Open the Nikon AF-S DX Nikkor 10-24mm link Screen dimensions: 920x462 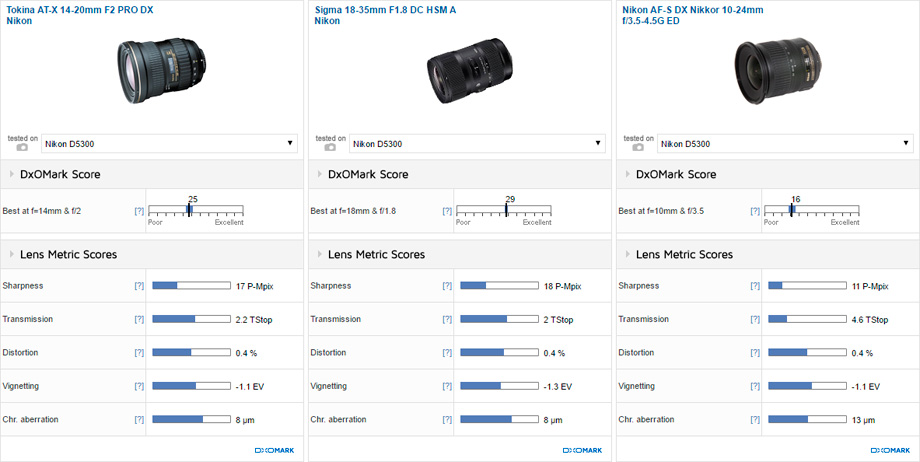(692, 9)
